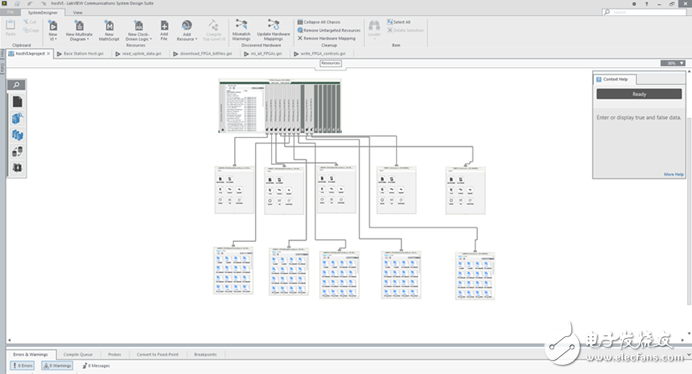The height and width of the screenshot is (374, 692).
Task: Switch to SystemDesigner ribbon tab
Action: point(42,12)
